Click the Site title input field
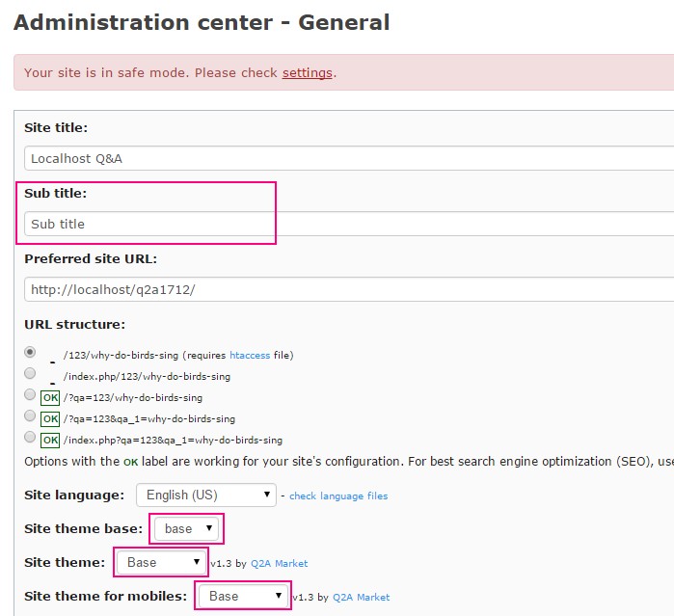Screen dimensions: 674x616 pyautogui.click(x=347, y=158)
